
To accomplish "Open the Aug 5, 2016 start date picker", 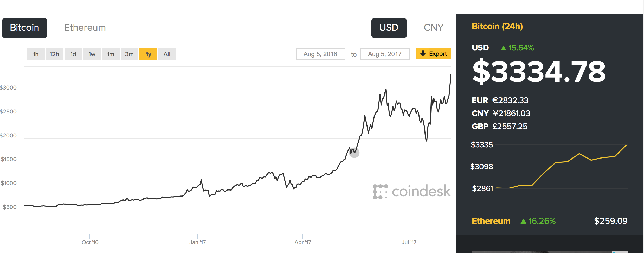I will [x=320, y=54].
